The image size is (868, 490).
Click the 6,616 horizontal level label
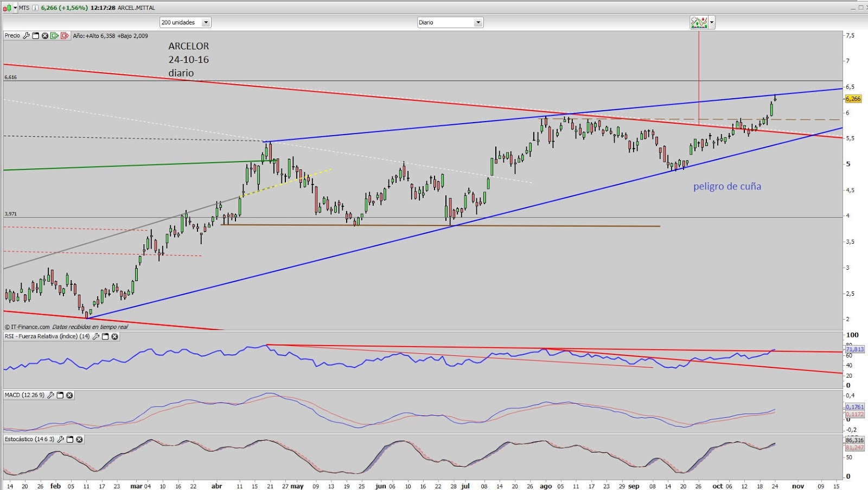[x=10, y=77]
